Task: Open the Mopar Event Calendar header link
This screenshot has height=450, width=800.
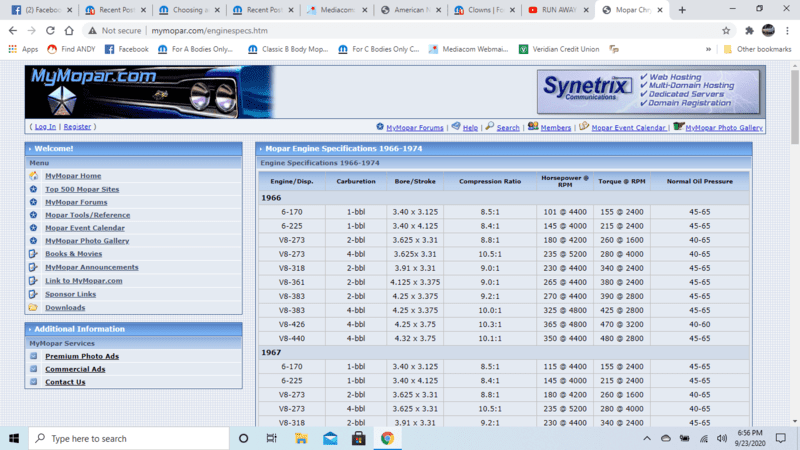Action: (628, 128)
